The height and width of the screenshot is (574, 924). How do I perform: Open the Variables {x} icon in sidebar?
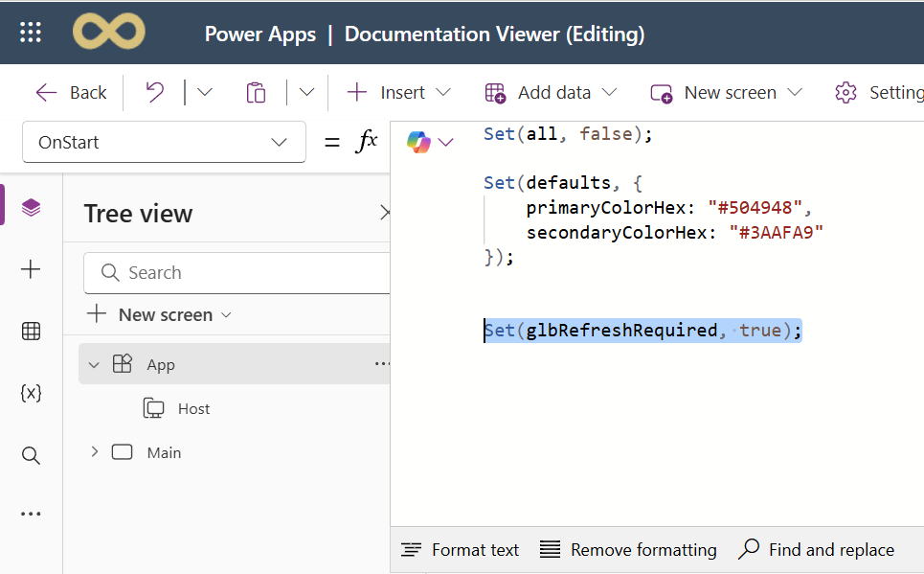tap(31, 393)
